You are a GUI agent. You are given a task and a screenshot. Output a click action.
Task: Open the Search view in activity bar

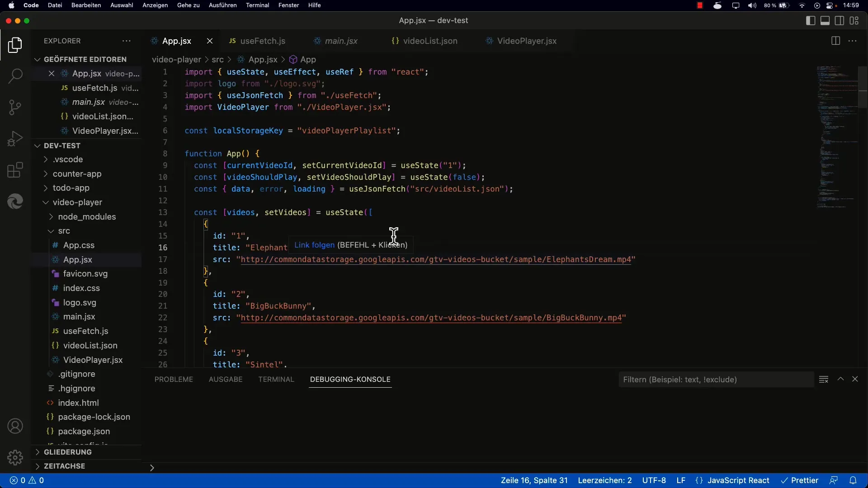click(15, 76)
